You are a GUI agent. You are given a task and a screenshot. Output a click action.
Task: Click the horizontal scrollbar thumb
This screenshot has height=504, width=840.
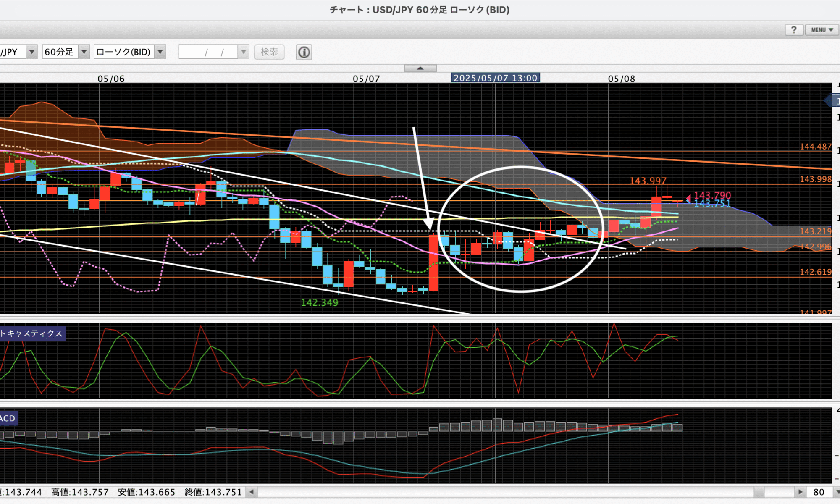(759, 492)
